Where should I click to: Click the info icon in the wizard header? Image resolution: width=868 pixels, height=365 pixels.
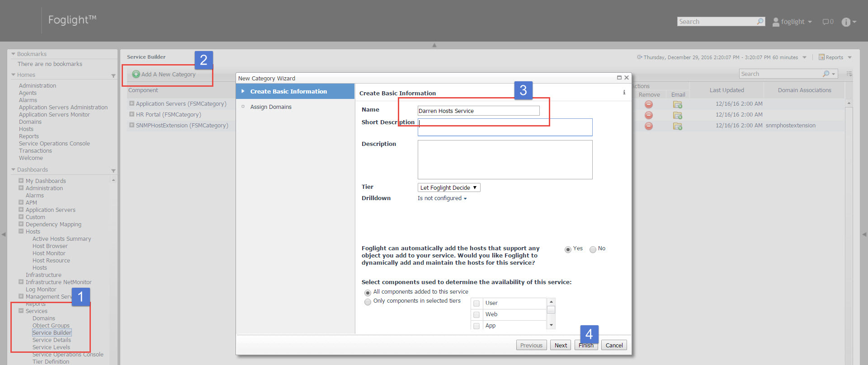click(x=624, y=93)
